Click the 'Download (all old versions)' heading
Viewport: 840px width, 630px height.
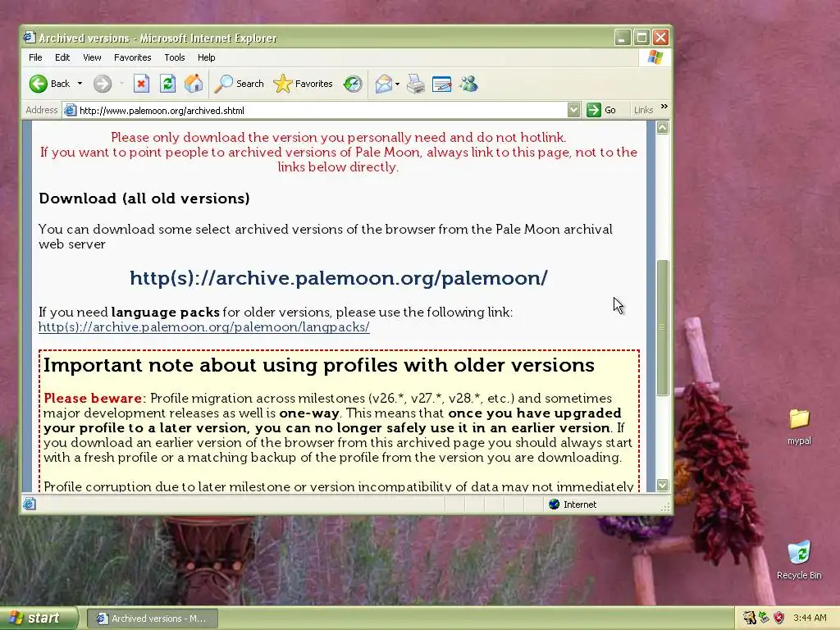tap(144, 199)
